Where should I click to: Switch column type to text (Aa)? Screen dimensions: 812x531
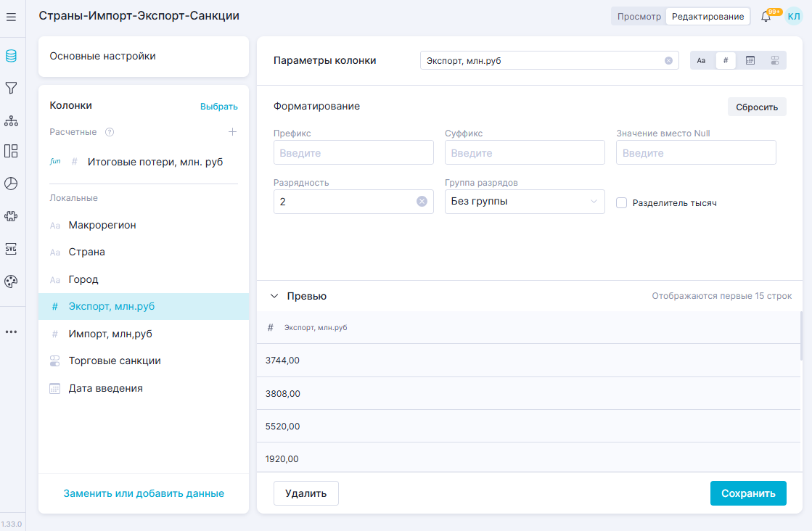point(702,60)
